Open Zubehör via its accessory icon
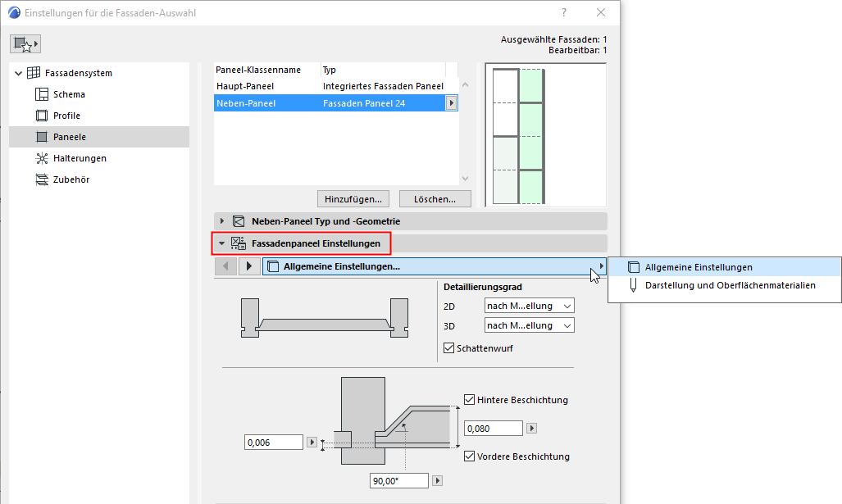Screen dimensions: 842x504 pyautogui.click(x=40, y=179)
